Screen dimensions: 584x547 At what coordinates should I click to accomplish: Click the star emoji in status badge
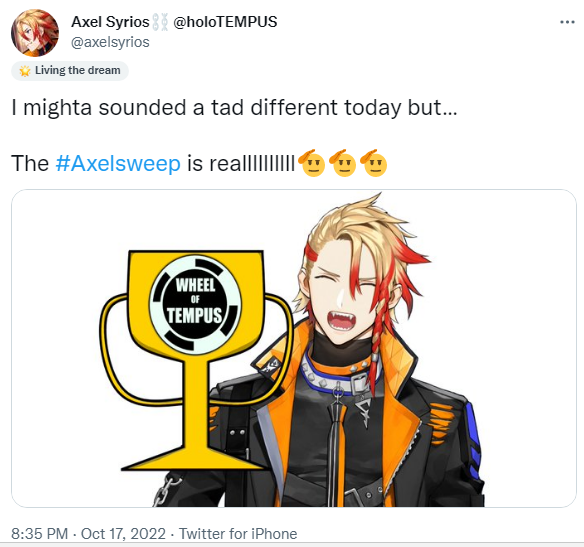point(25,70)
